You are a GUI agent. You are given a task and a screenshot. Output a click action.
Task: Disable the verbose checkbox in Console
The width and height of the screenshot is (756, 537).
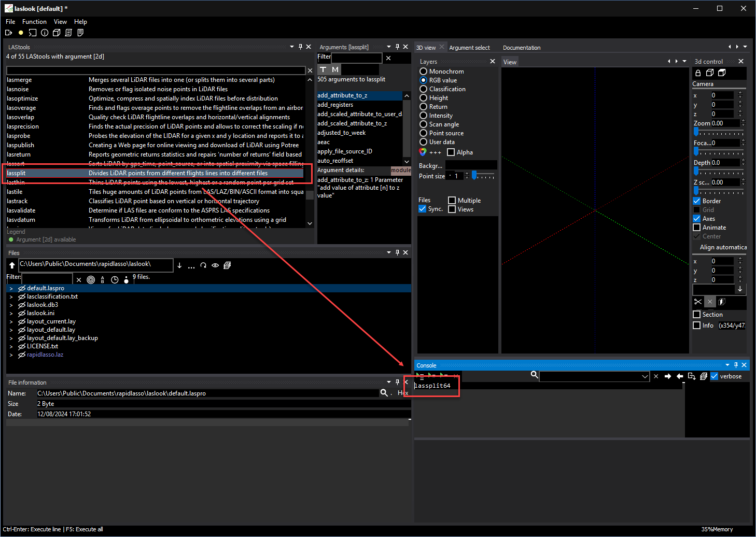(x=715, y=376)
